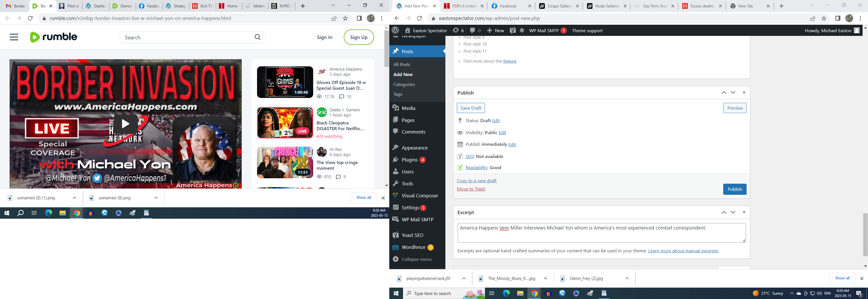Play the Border Invasion video
Image resolution: width=868 pixels, height=299 pixels.
tap(125, 124)
